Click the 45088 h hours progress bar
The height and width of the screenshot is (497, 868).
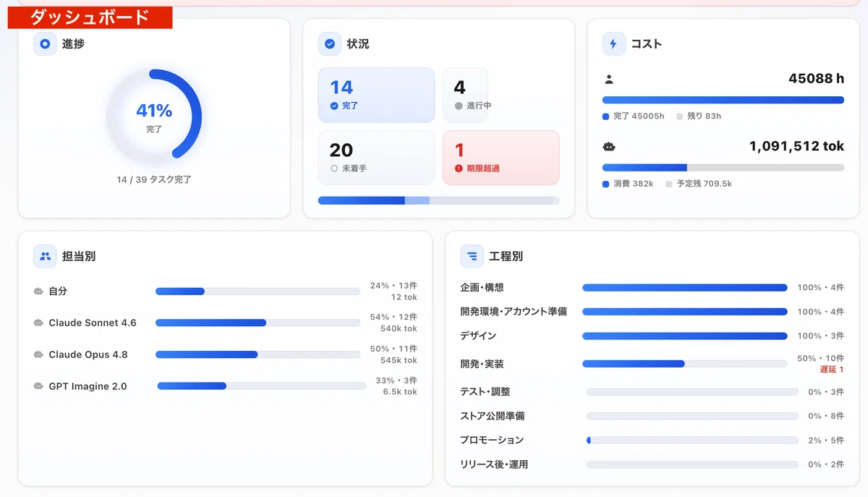point(723,100)
